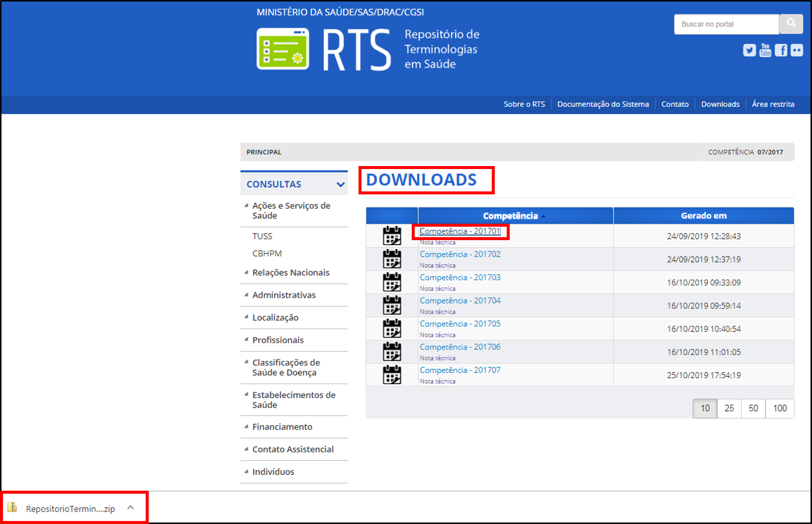Open options arrow for downloaded zip file
The image size is (812, 524).
pyautogui.click(x=131, y=508)
